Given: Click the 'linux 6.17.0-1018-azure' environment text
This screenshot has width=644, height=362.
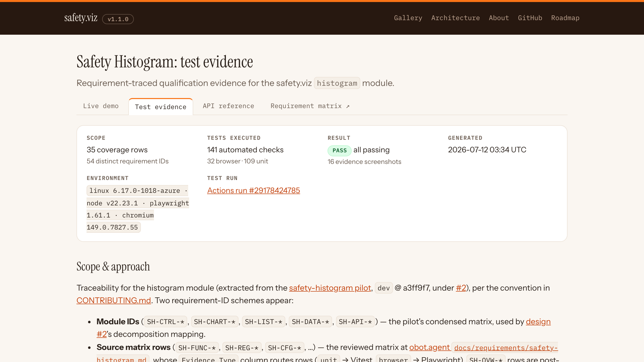Looking at the screenshot, I should pyautogui.click(x=135, y=191).
